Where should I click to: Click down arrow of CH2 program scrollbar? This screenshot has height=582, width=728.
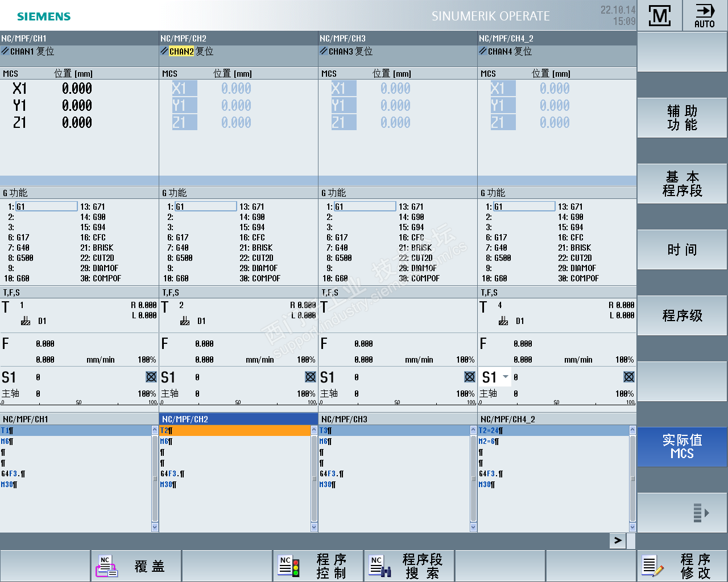click(314, 527)
